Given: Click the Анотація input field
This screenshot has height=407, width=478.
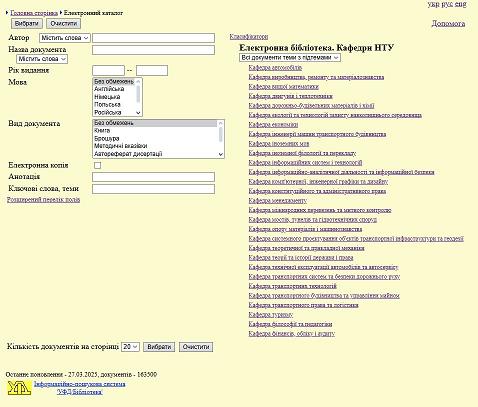Looking at the screenshot, I should (x=153, y=177).
